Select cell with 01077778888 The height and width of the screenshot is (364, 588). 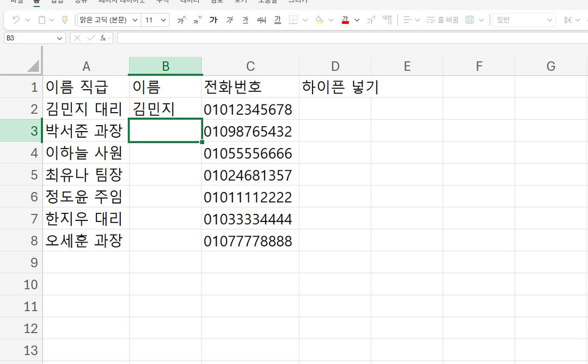pyautogui.click(x=250, y=240)
